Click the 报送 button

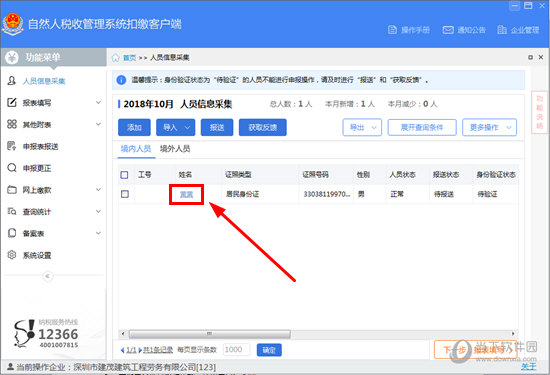pos(217,127)
